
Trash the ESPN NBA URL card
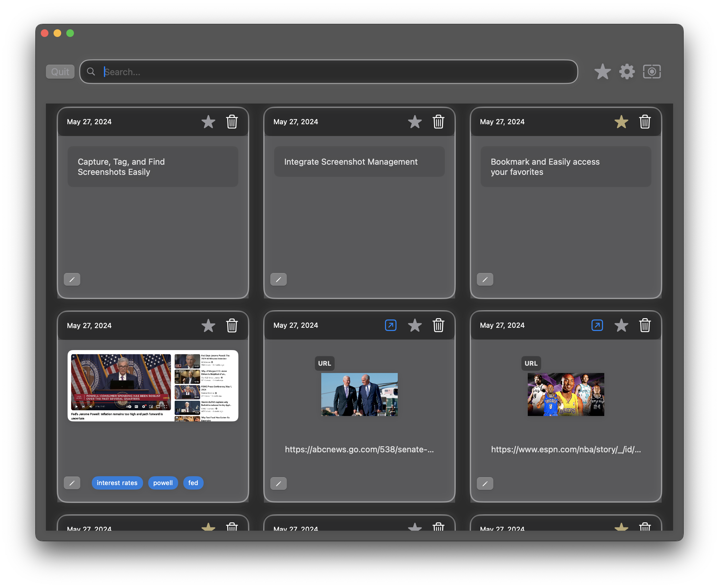tap(644, 326)
